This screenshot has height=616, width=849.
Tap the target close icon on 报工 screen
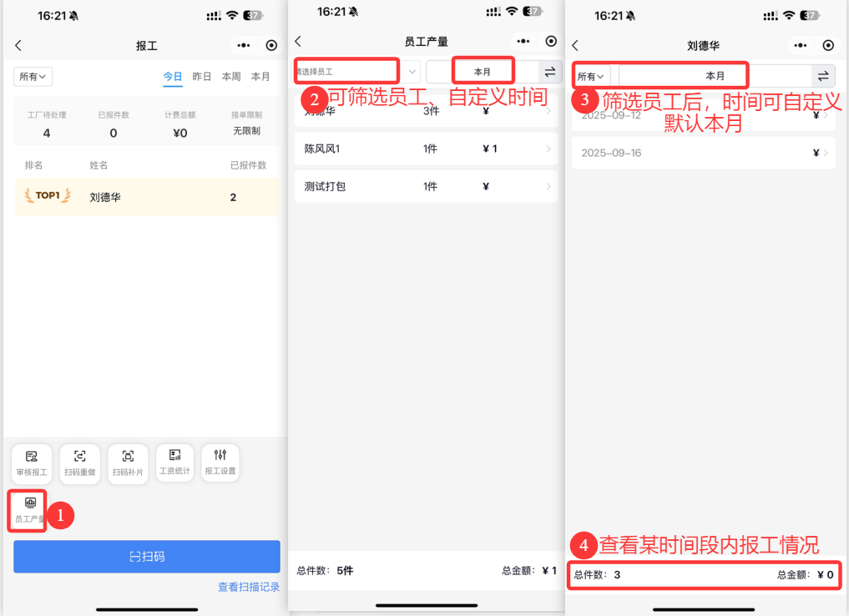(x=272, y=45)
